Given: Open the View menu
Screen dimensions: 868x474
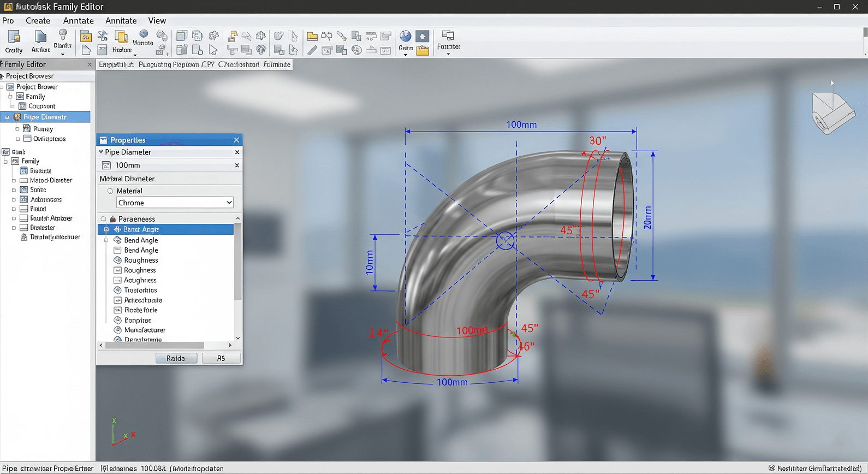Looking at the screenshot, I should (x=157, y=21).
